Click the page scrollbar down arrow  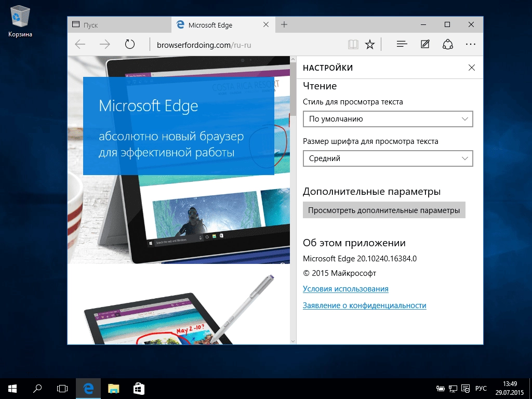click(x=293, y=341)
